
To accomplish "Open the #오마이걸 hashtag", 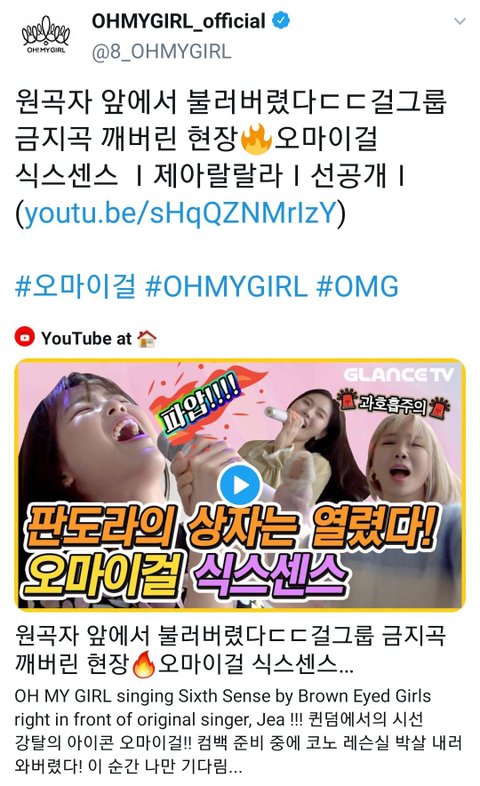I will [x=76, y=286].
